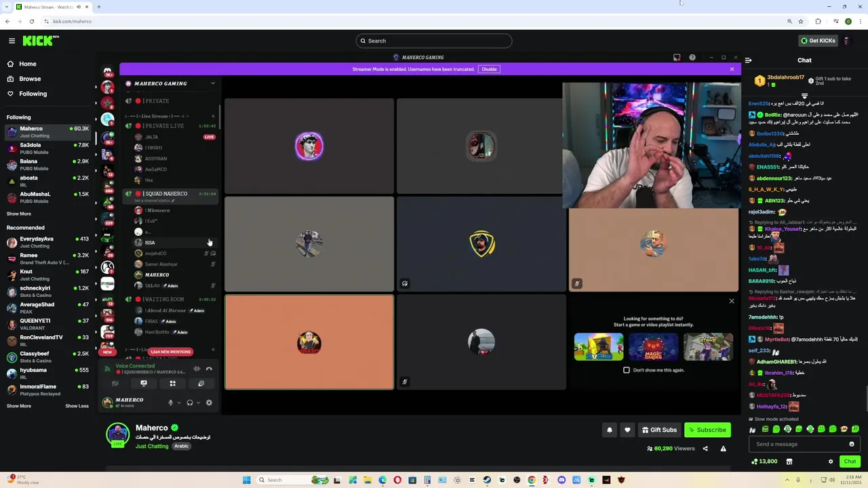Dismiss the Streamer Mode banner
The width and height of the screenshot is (868, 488).
click(x=732, y=69)
